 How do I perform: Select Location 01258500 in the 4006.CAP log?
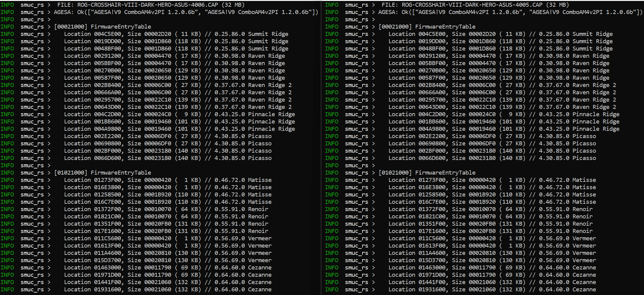[x=93, y=195]
